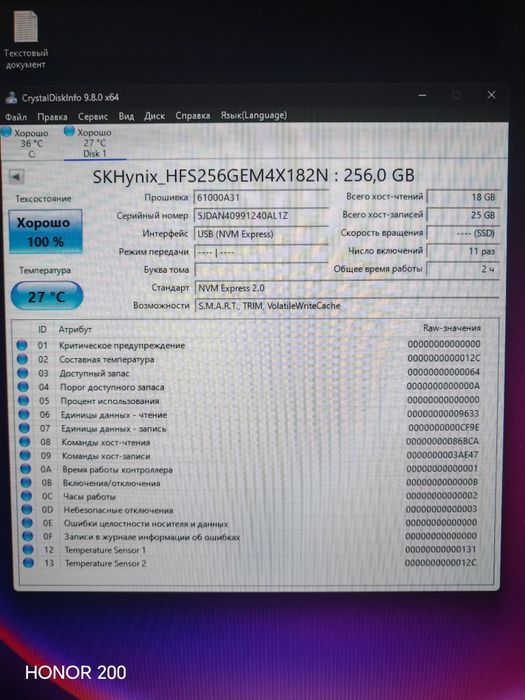
Task: Select the Критическое предупреждение attribute text
Action: [x=122, y=346]
